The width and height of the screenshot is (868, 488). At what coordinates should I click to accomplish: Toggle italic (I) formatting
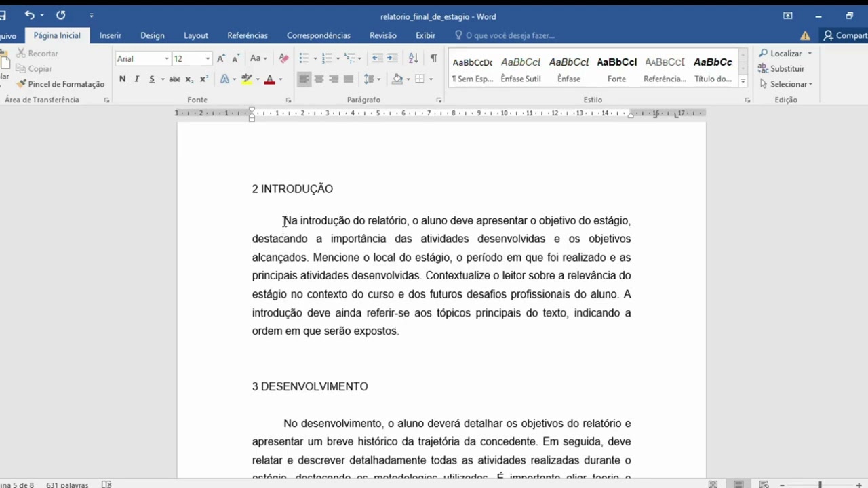(136, 79)
